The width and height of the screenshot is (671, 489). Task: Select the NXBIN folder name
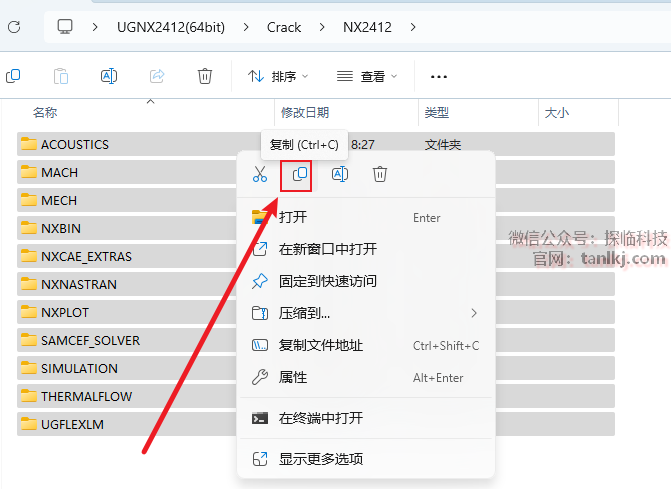(x=61, y=228)
